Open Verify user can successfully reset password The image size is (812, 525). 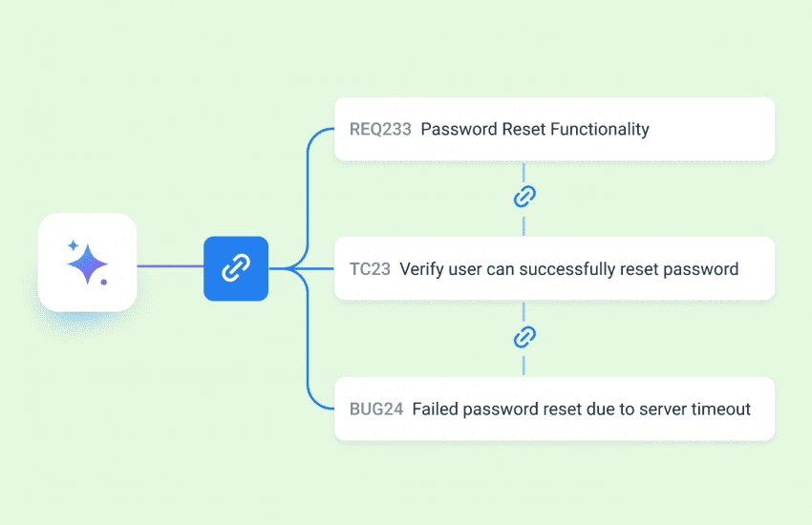pos(568,269)
